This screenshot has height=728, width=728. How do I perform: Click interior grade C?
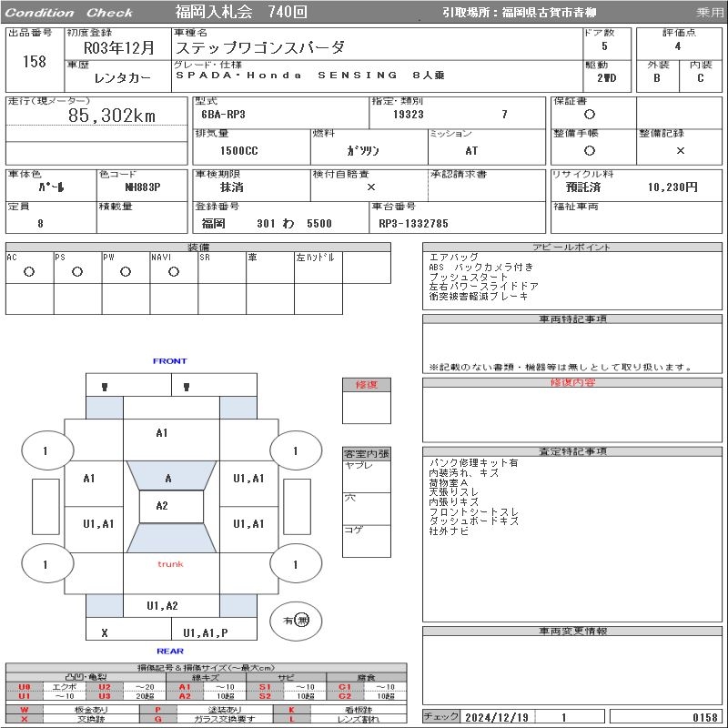tap(700, 78)
